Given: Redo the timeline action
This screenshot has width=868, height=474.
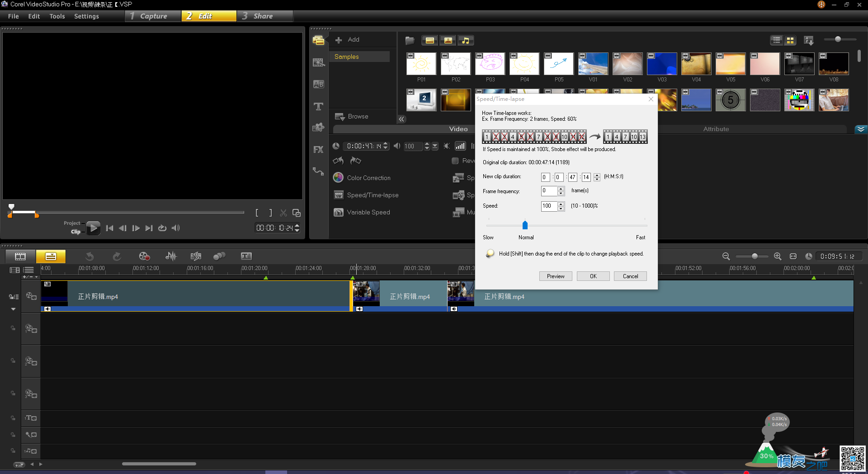Looking at the screenshot, I should tap(117, 256).
